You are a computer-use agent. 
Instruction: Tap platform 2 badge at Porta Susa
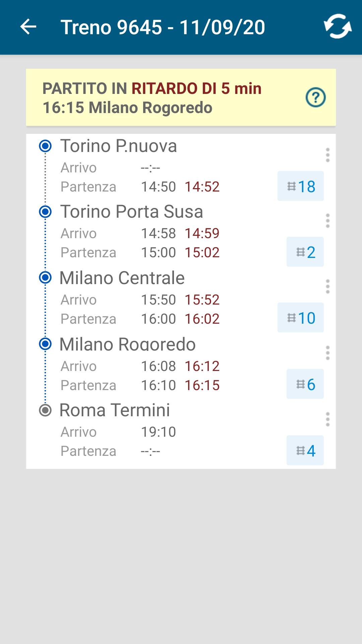tap(305, 252)
